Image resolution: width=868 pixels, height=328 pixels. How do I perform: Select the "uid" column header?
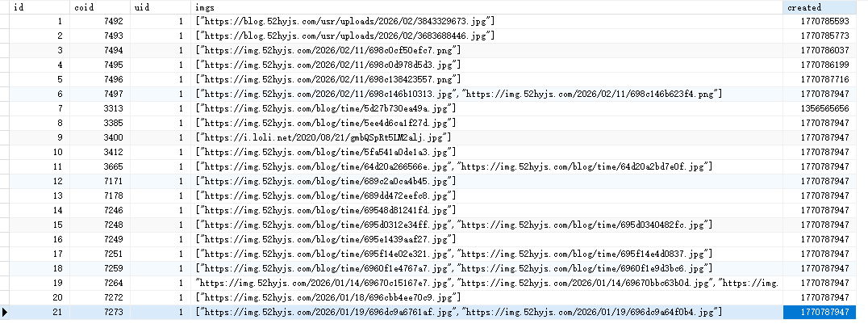pyautogui.click(x=160, y=6)
